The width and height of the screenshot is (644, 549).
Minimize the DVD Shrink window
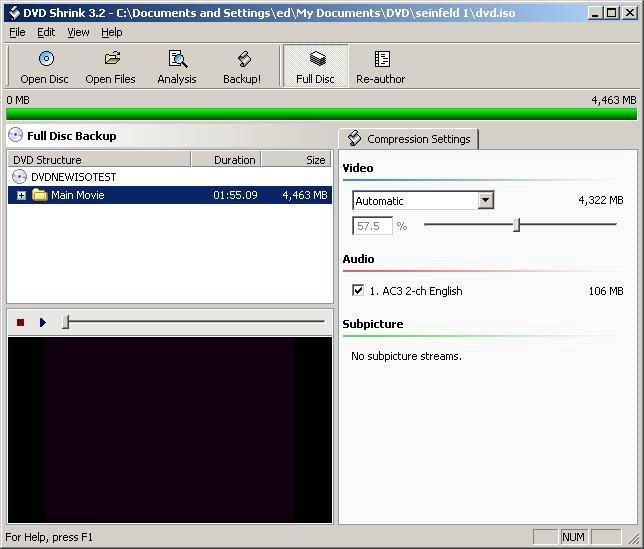594,13
